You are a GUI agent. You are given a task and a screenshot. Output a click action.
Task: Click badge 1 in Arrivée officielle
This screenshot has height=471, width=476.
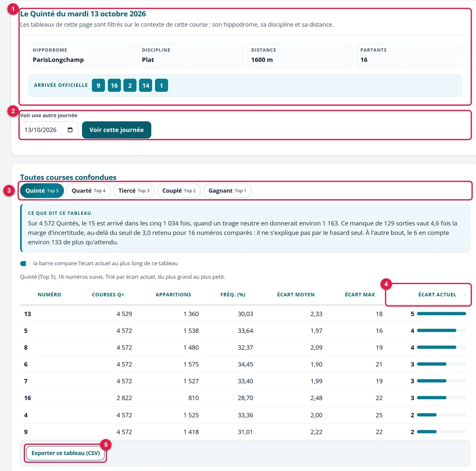[x=162, y=85]
